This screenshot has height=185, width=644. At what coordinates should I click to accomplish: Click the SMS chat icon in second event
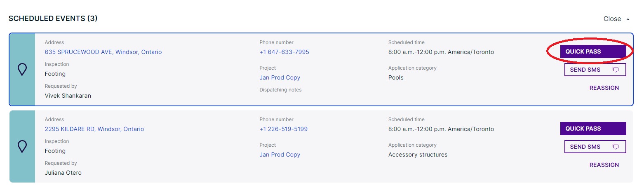616,147
